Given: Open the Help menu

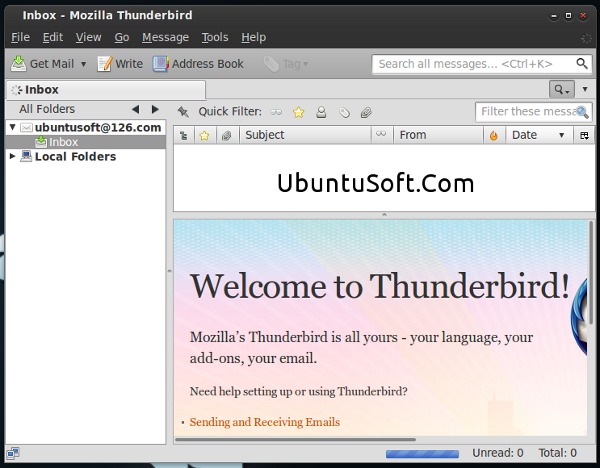Looking at the screenshot, I should tap(253, 37).
